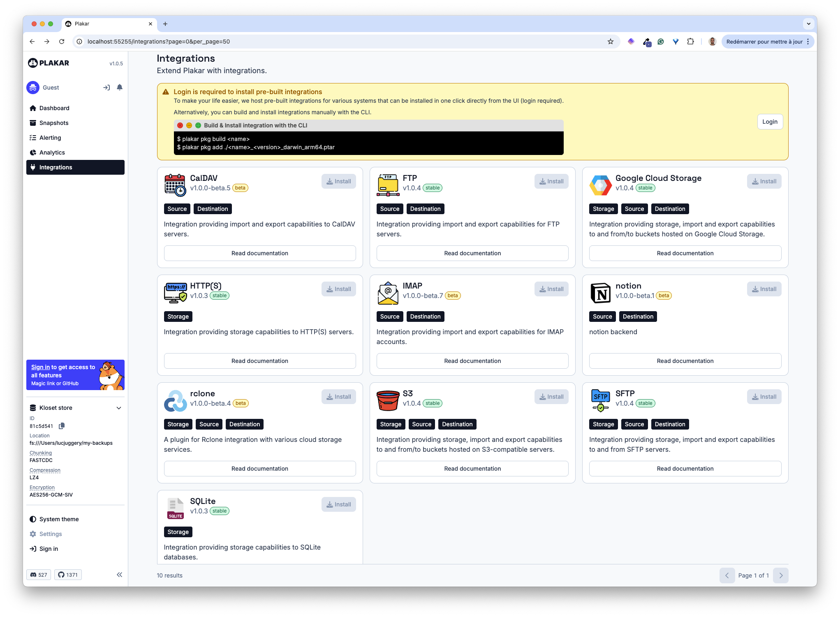Select the Snapshots section in sidebar
840x617 pixels.
pyautogui.click(x=53, y=122)
